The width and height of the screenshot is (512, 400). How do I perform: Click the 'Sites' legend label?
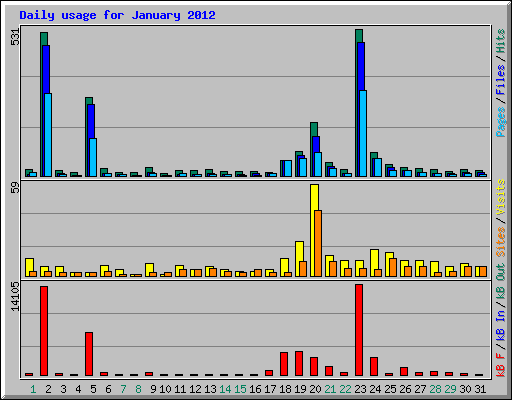coord(501,242)
